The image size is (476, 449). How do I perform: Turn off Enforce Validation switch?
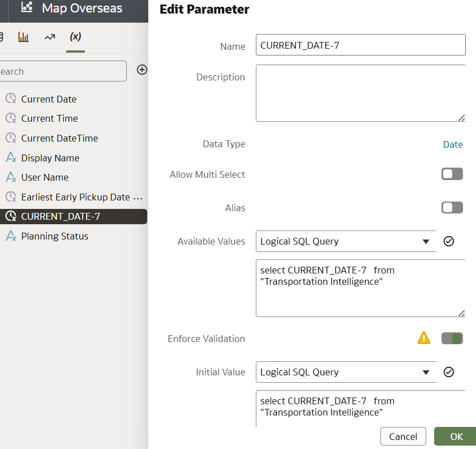(452, 339)
